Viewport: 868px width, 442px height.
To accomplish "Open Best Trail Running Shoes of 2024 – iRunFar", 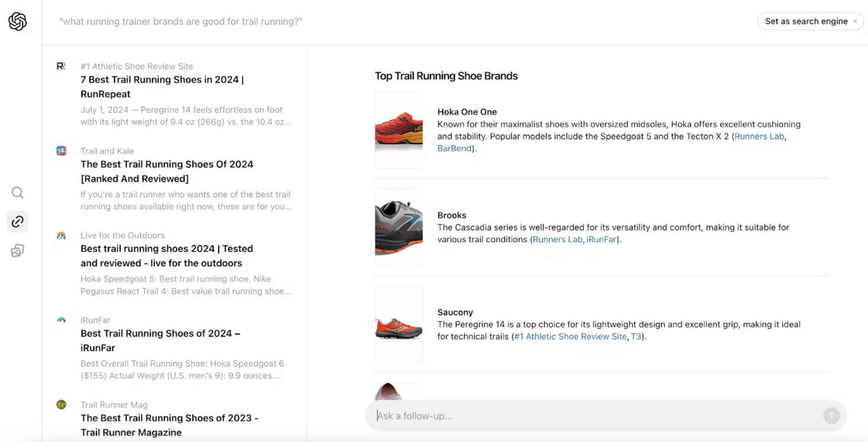I will click(160, 340).
